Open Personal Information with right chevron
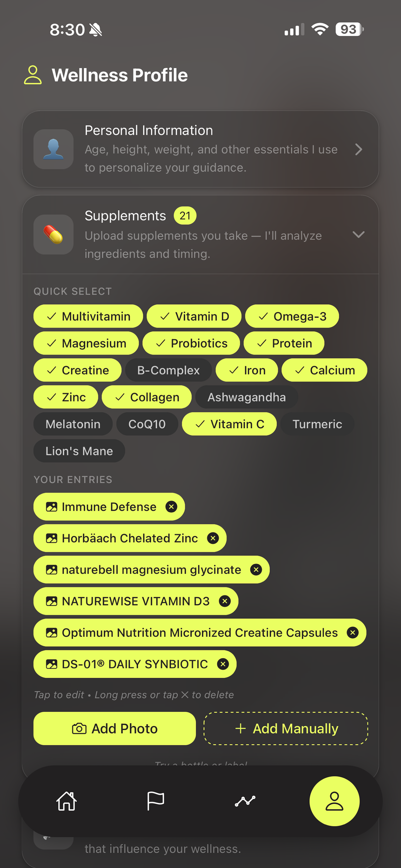This screenshot has width=401, height=868. pyautogui.click(x=358, y=149)
